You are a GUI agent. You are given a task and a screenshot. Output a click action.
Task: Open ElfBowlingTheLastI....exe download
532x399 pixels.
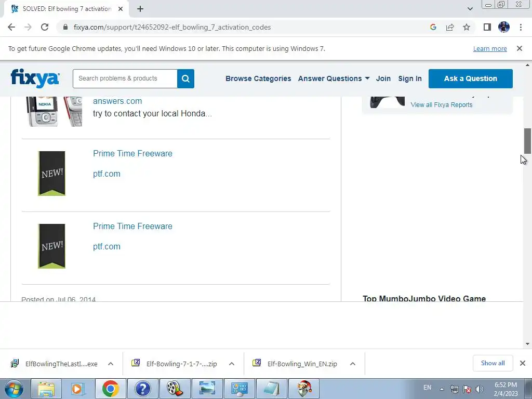(x=55, y=364)
